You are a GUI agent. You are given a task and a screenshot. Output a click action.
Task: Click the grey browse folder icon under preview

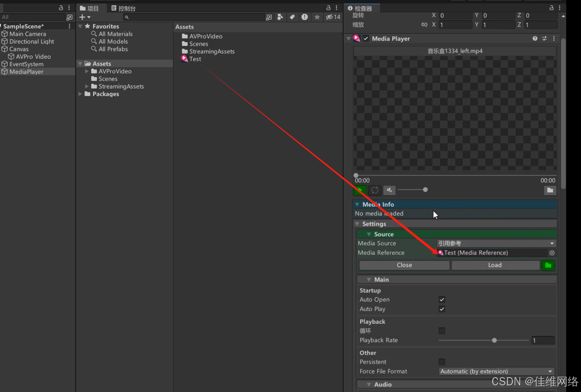550,190
